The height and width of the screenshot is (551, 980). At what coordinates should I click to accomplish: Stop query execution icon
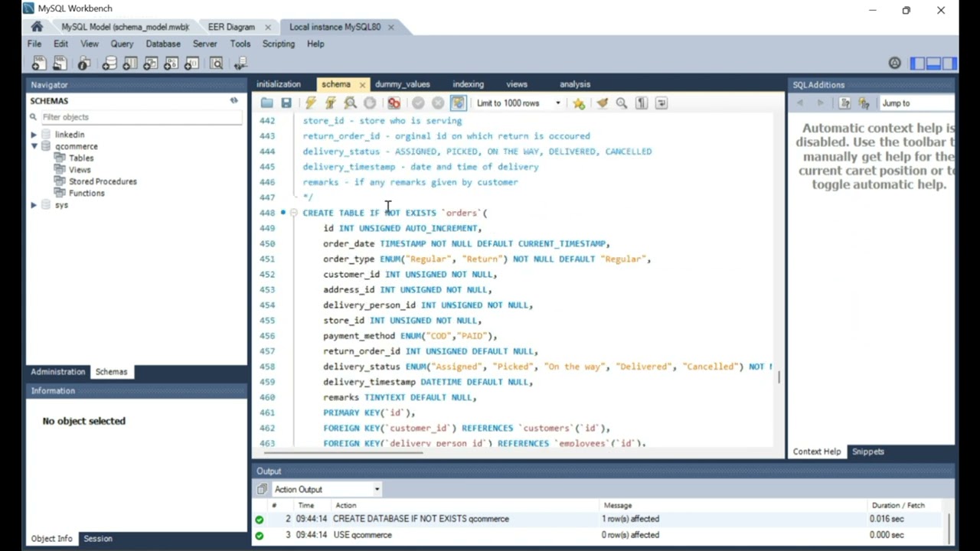(370, 103)
